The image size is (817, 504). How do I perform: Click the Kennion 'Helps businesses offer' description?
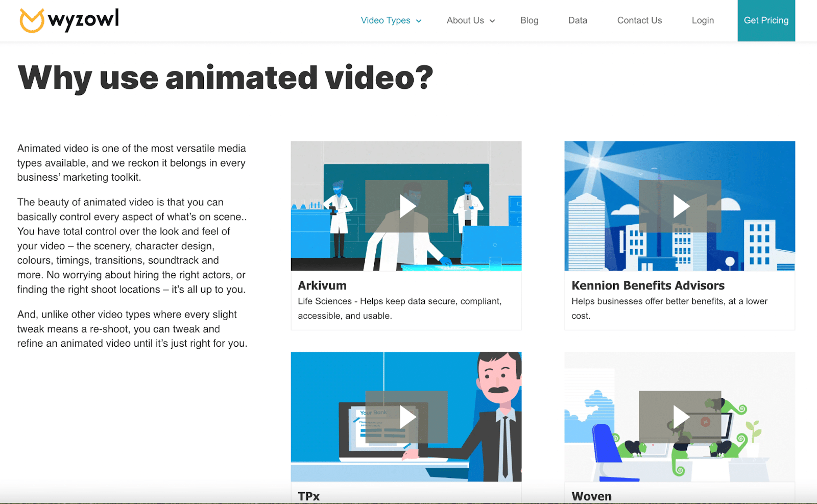[x=669, y=308]
